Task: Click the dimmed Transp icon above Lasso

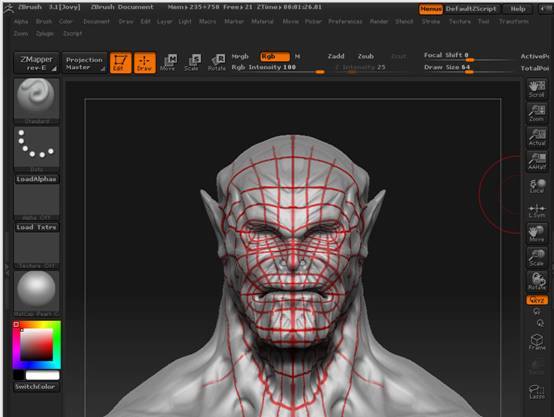Action: (x=537, y=367)
